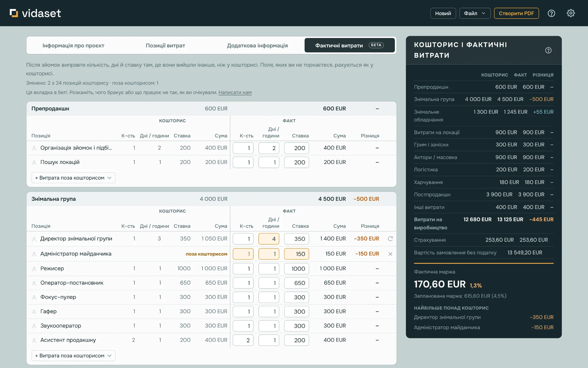The height and width of the screenshot is (368, 588).
Task: Expand Витрата поза кошторисом in Знімальна група
Action: 73,356
